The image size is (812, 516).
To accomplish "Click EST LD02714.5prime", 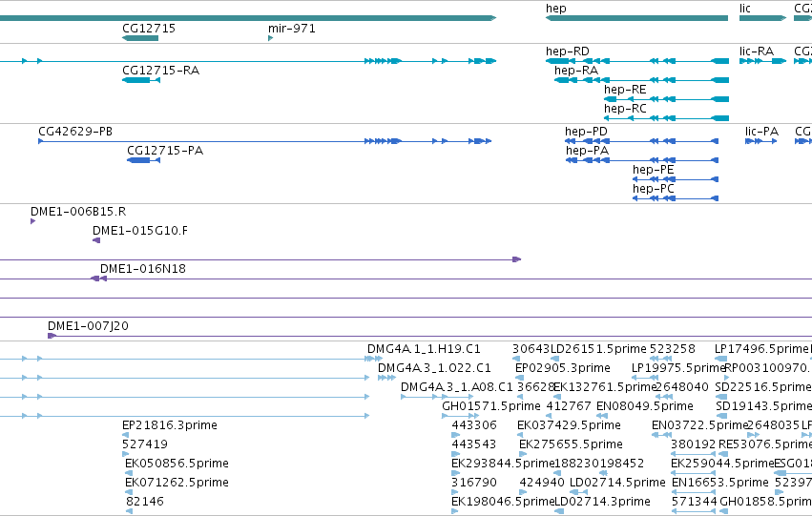I will 617,483.
